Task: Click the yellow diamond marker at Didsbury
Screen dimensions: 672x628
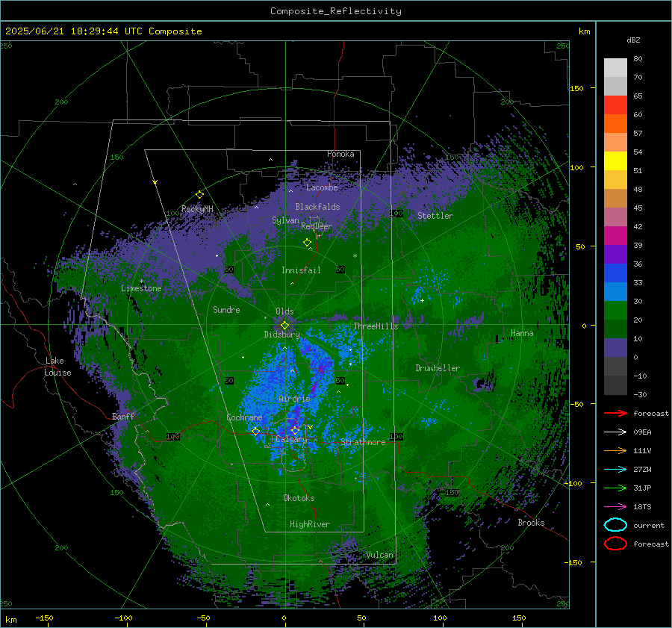Action: 284,326
